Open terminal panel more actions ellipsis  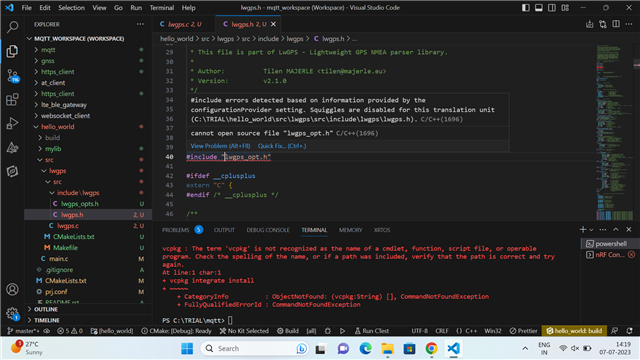pyautogui.click(x=603, y=230)
